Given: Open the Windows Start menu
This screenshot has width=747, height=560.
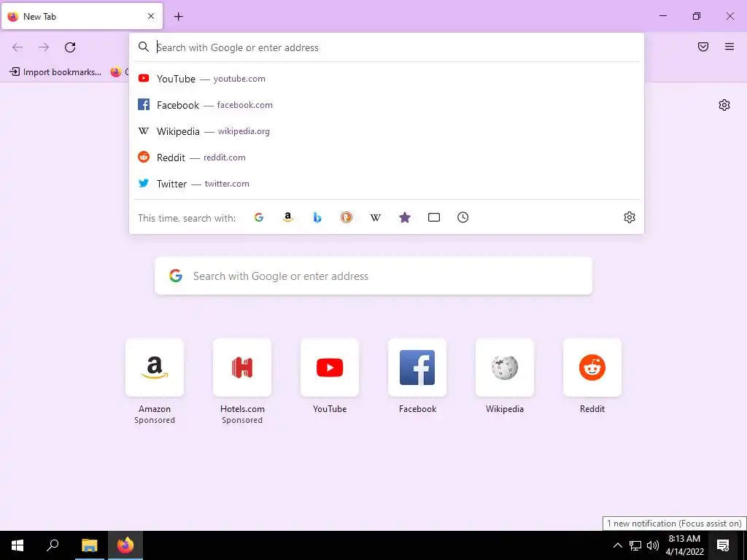Looking at the screenshot, I should pyautogui.click(x=18, y=545).
